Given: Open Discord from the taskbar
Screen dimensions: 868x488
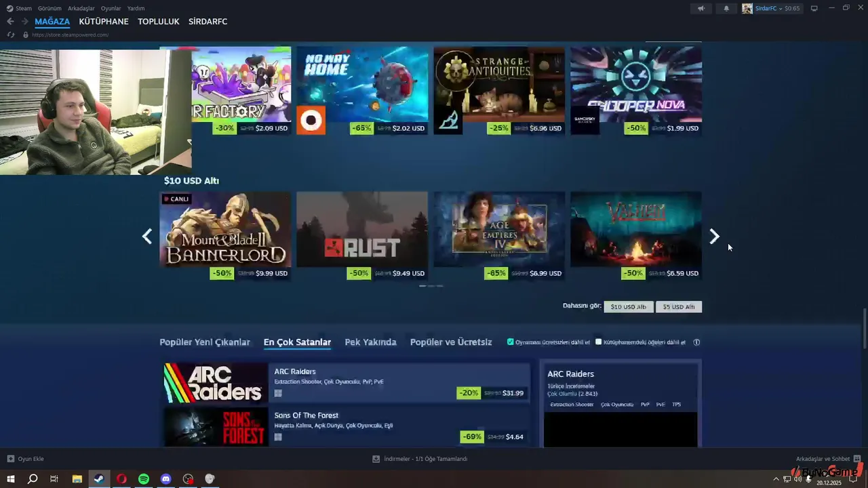Looking at the screenshot, I should [166, 479].
